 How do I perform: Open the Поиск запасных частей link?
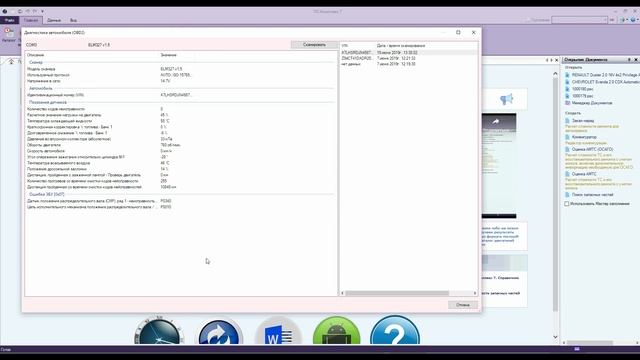593,195
